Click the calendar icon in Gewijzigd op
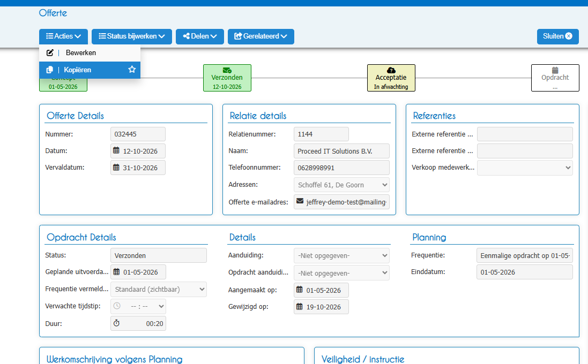Image resolution: width=588 pixels, height=364 pixels. (x=299, y=306)
